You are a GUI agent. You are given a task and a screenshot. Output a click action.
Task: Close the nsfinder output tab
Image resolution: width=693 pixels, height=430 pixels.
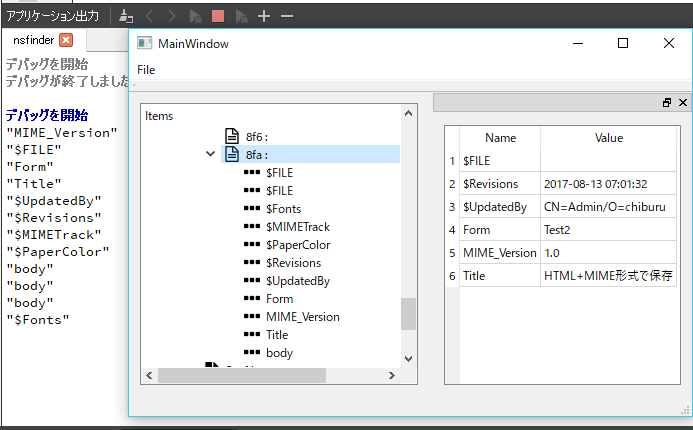(x=66, y=40)
